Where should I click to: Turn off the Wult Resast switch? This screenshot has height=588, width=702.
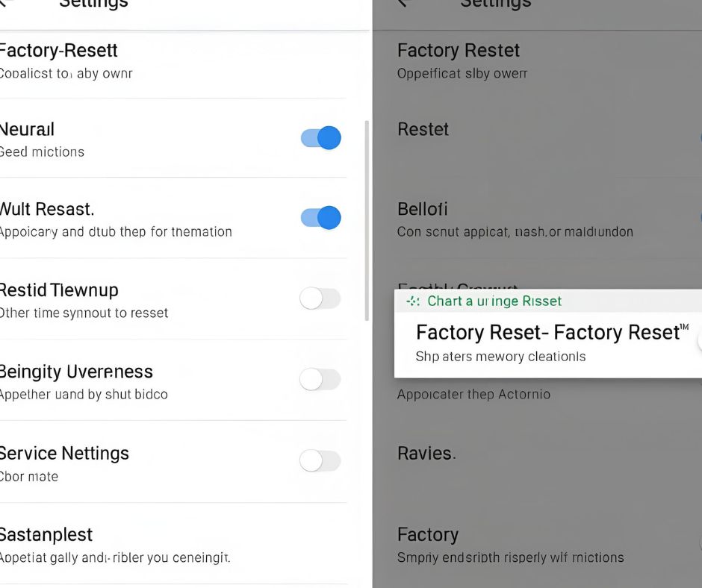pyautogui.click(x=321, y=218)
